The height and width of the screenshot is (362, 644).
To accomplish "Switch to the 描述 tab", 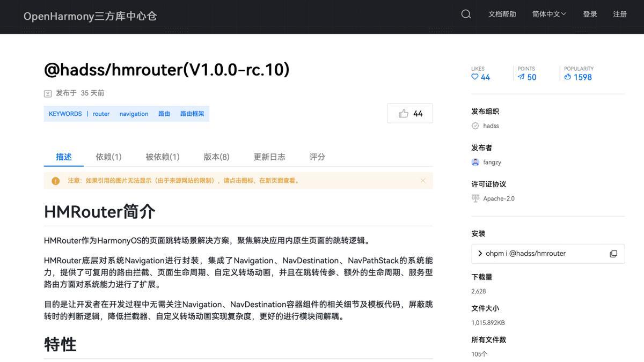I will point(64,157).
